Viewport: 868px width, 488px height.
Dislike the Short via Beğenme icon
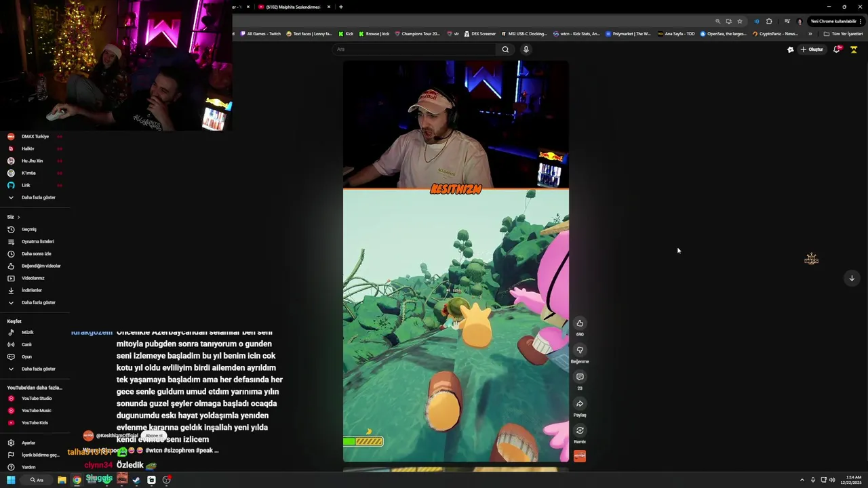click(x=580, y=350)
